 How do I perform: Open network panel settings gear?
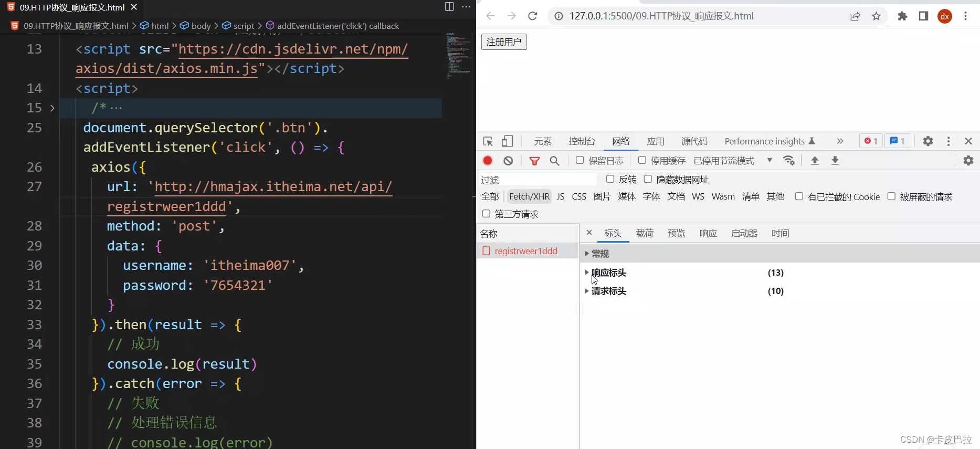[x=968, y=161]
